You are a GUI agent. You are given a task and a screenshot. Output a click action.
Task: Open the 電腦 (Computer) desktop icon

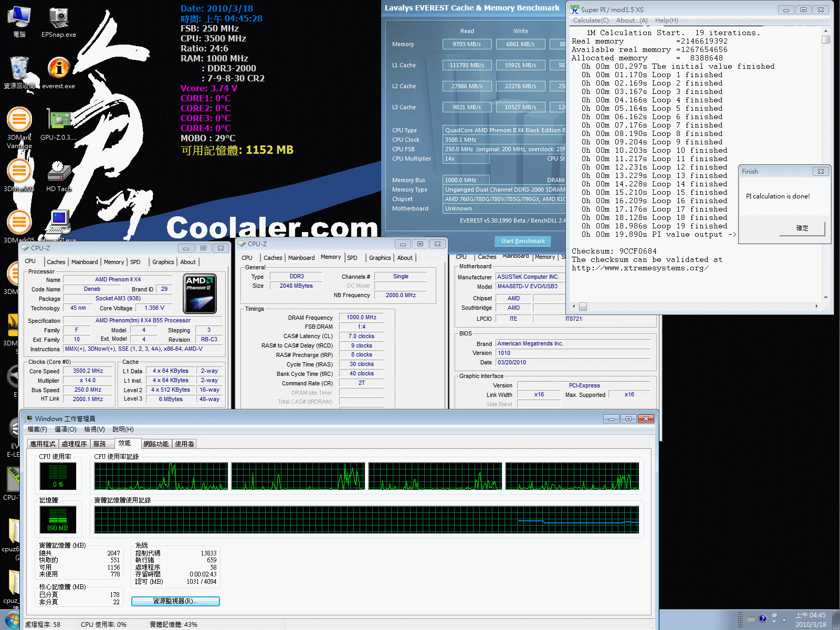click(19, 22)
